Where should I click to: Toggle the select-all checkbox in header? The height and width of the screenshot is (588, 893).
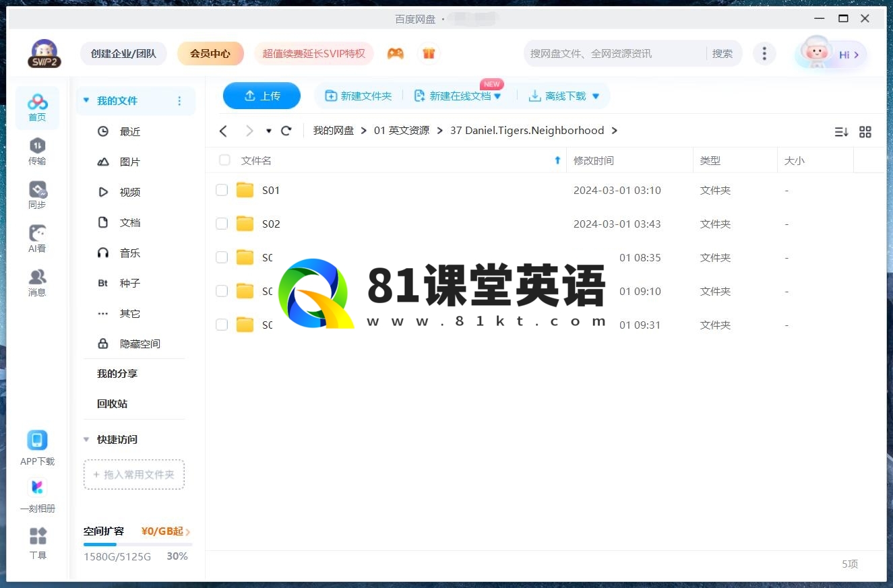[224, 160]
